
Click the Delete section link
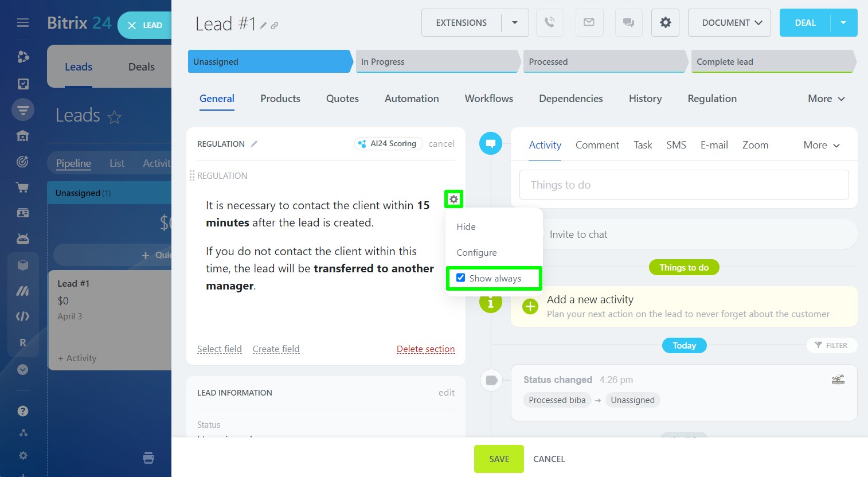425,349
